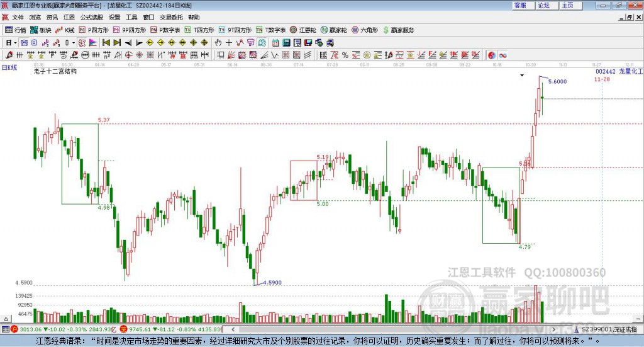Select the crosshair cursor tool
The image size is (644, 347).
click(x=229, y=43)
